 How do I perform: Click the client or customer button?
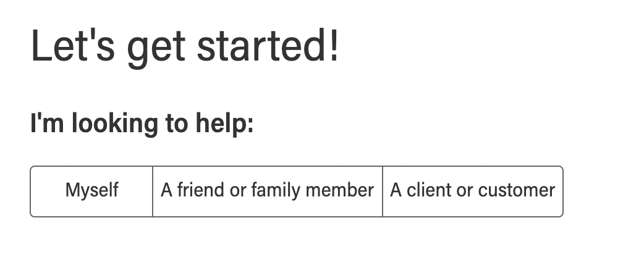click(x=472, y=191)
